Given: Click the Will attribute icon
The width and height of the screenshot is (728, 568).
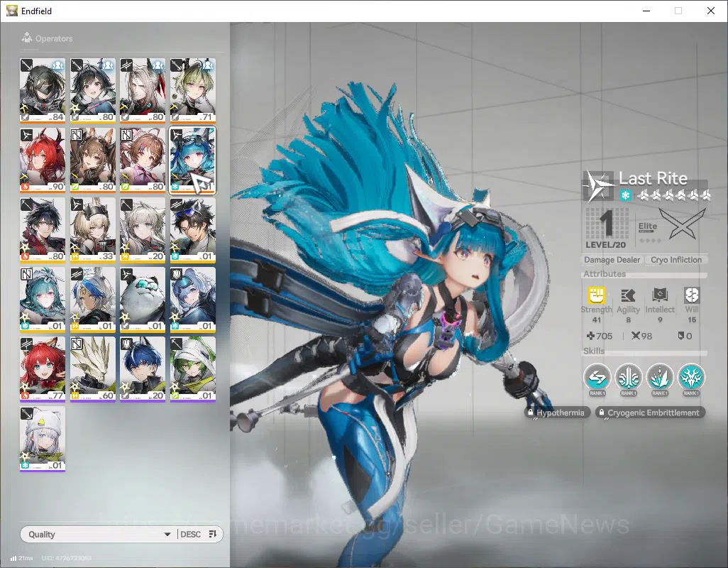Looking at the screenshot, I should (691, 295).
